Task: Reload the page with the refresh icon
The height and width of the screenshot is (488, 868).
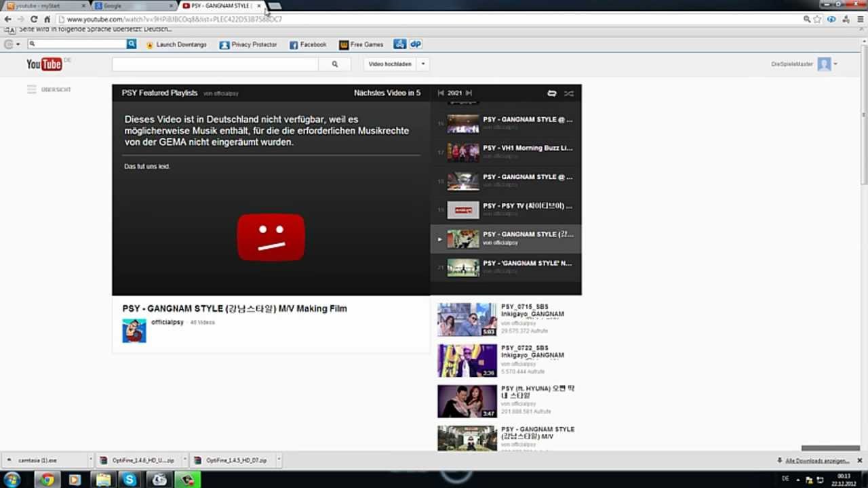Action: coord(34,19)
